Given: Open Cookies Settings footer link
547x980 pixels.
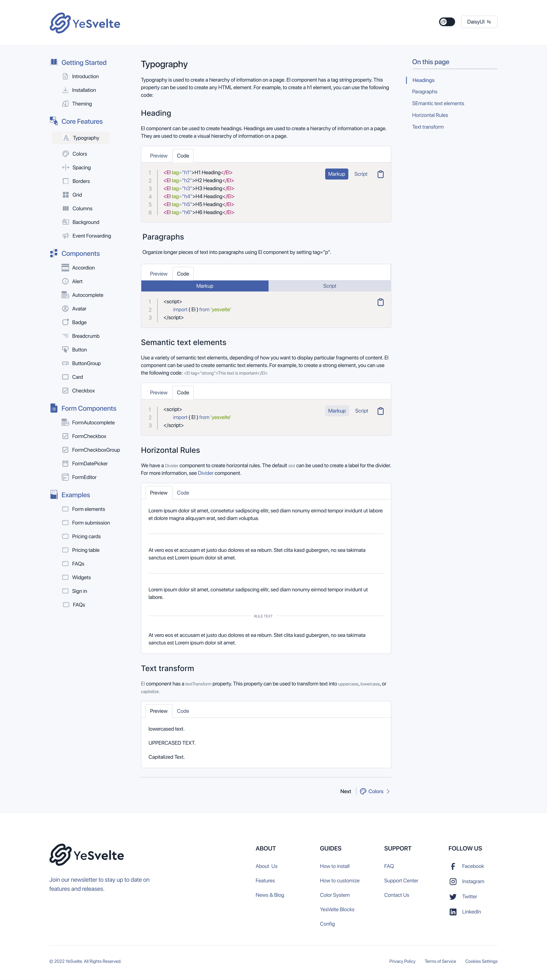Looking at the screenshot, I should (481, 961).
